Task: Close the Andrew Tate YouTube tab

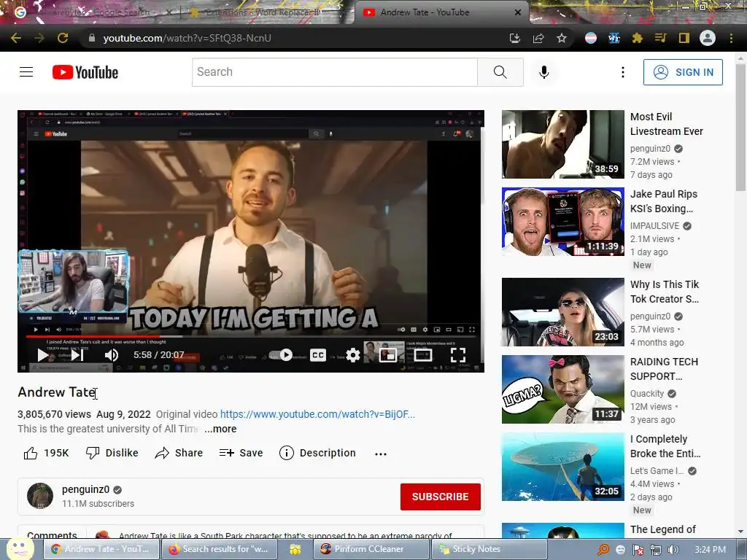Action: tap(518, 12)
